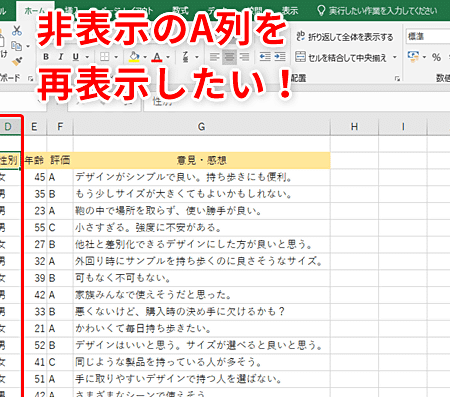
Task: Toggle 折り返して全体を表示する wrap text
Action: [x=345, y=37]
